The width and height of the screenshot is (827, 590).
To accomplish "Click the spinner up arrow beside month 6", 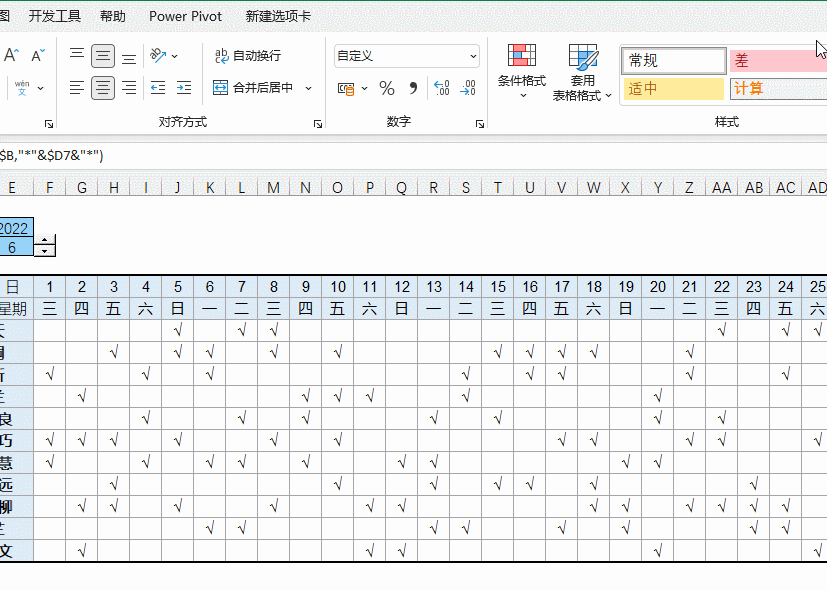I will 45,240.
